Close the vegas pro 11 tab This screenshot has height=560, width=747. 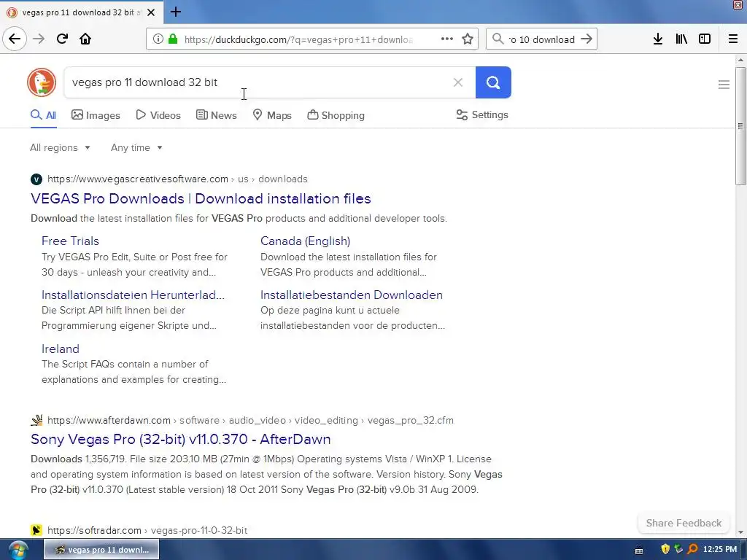click(151, 12)
